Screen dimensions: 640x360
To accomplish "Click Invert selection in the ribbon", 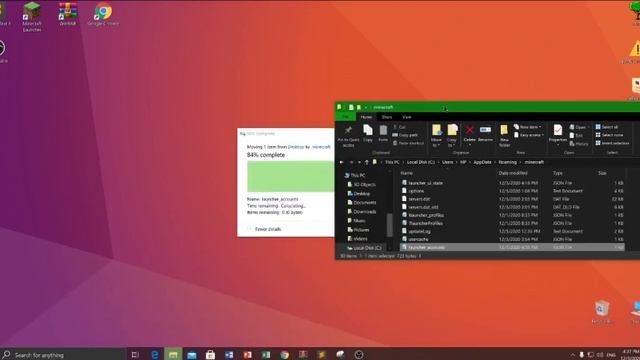I will tap(612, 143).
